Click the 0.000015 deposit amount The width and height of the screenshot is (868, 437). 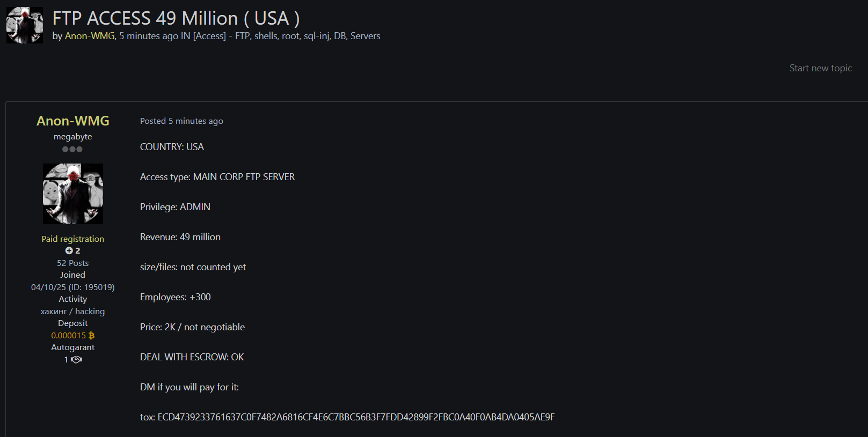click(69, 336)
